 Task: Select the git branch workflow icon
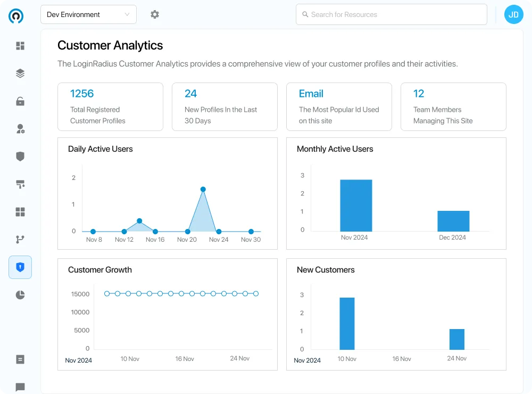[x=20, y=239]
